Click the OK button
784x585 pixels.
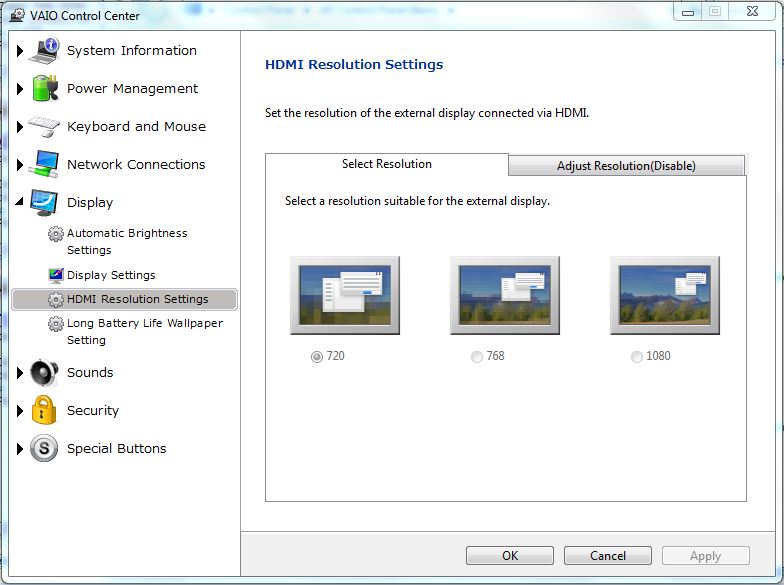tap(510, 556)
